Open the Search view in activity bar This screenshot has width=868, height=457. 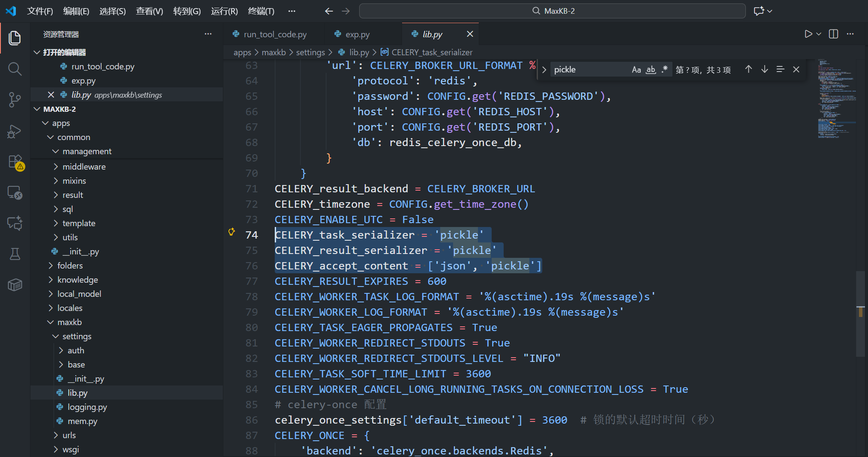coord(15,69)
